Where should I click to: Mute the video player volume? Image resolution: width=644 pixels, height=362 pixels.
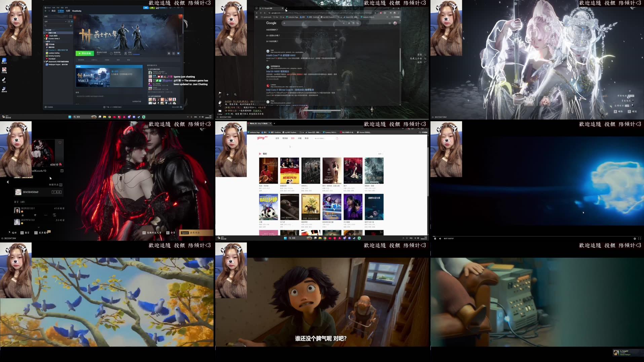pyautogui.click(x=440, y=238)
